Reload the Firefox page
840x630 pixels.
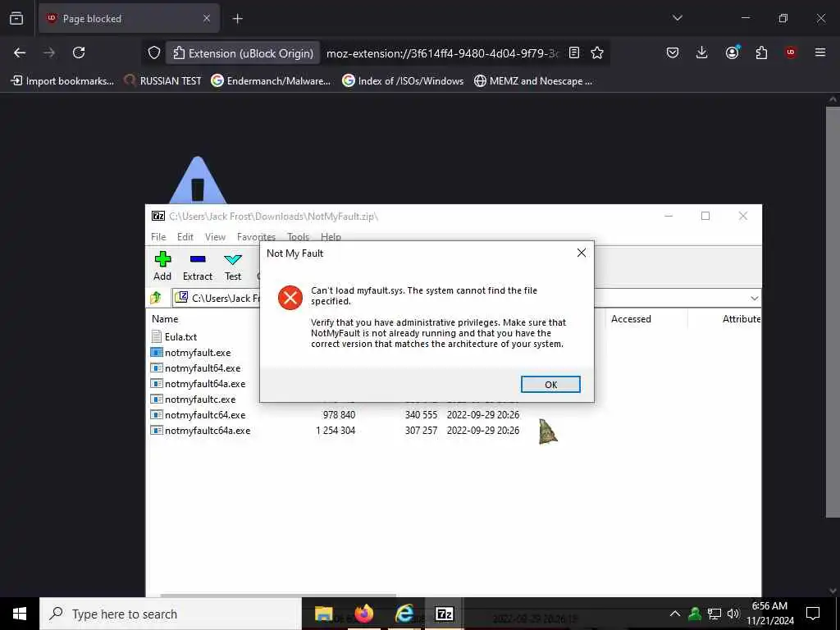coord(79,52)
